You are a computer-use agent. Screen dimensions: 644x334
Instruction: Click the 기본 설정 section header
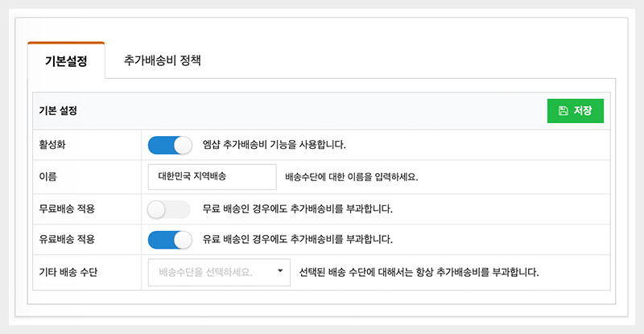tap(57, 111)
